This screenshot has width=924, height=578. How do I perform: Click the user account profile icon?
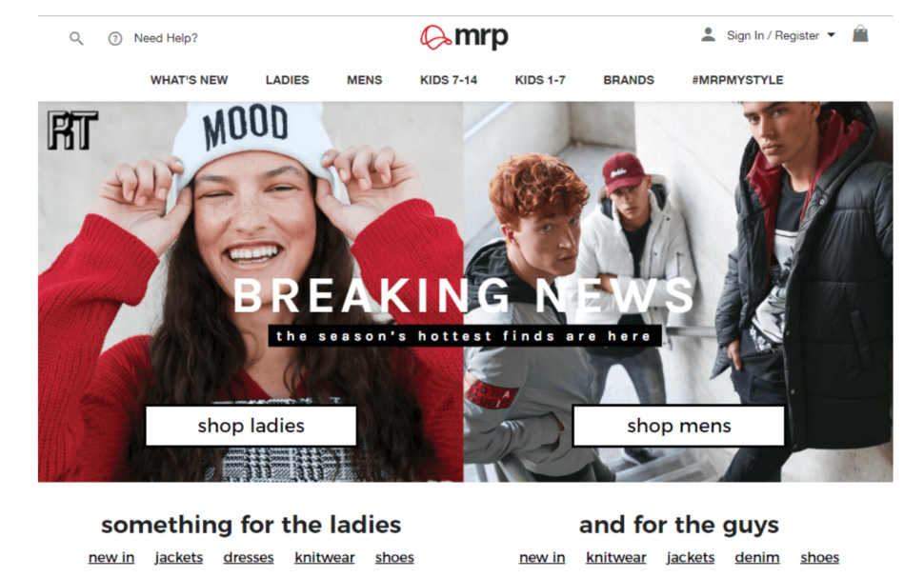(708, 35)
